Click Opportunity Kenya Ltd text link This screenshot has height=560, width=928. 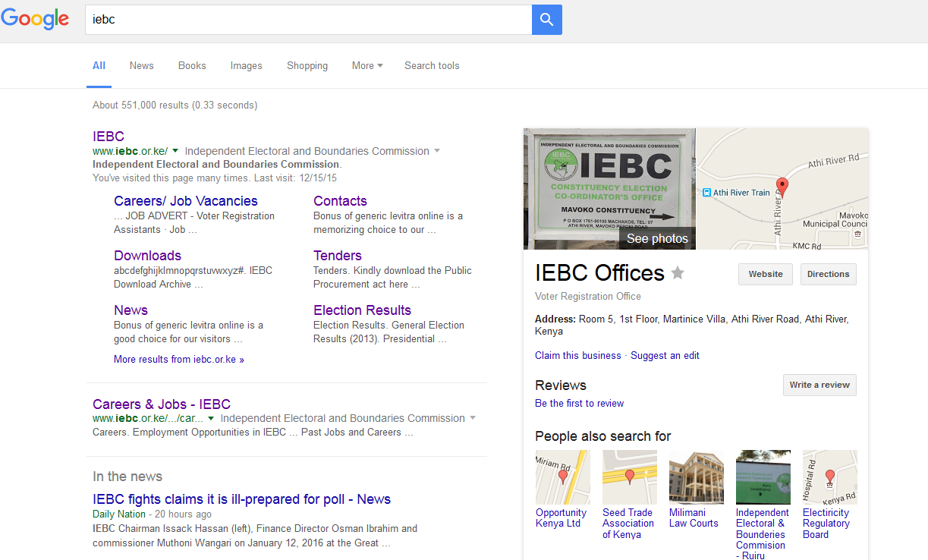(562, 518)
